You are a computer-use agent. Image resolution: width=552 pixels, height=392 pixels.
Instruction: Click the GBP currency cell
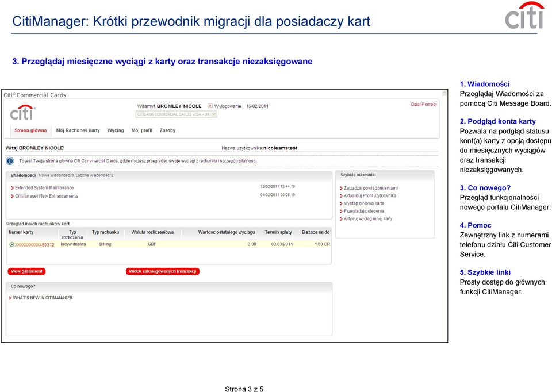point(152,244)
